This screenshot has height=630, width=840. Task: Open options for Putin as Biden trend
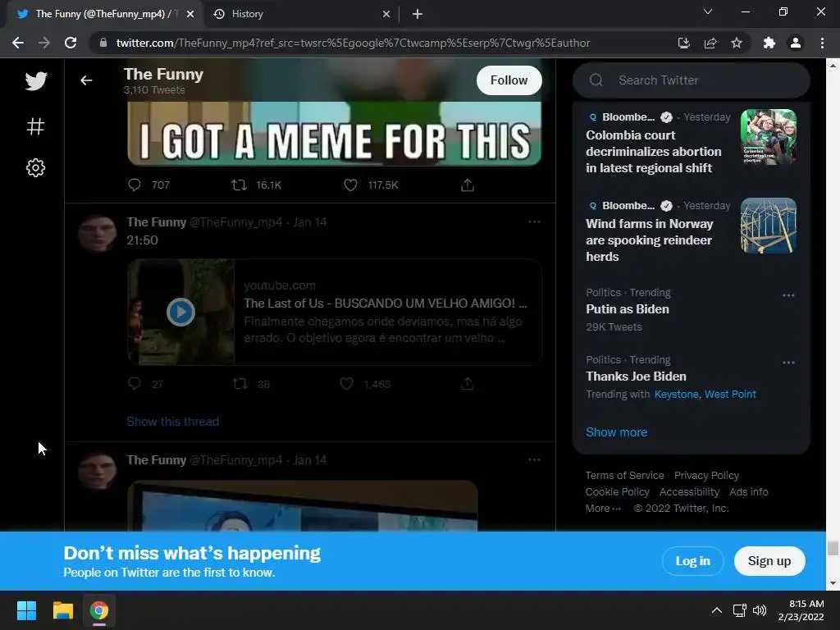(x=788, y=295)
